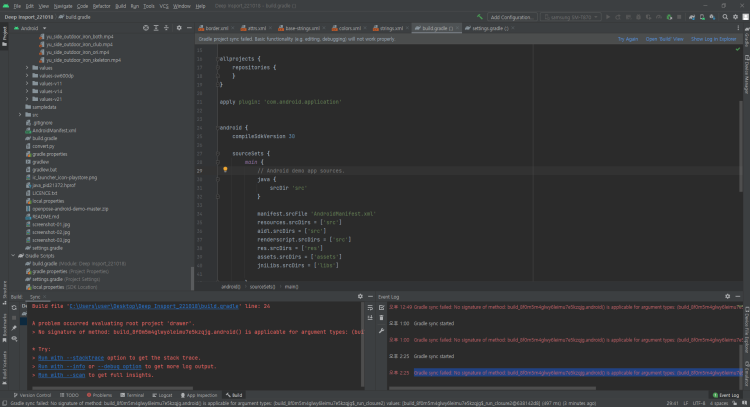The image size is (750, 407).
Task: Click the Sync Project with Gradle Files icon
Action: (692, 17)
